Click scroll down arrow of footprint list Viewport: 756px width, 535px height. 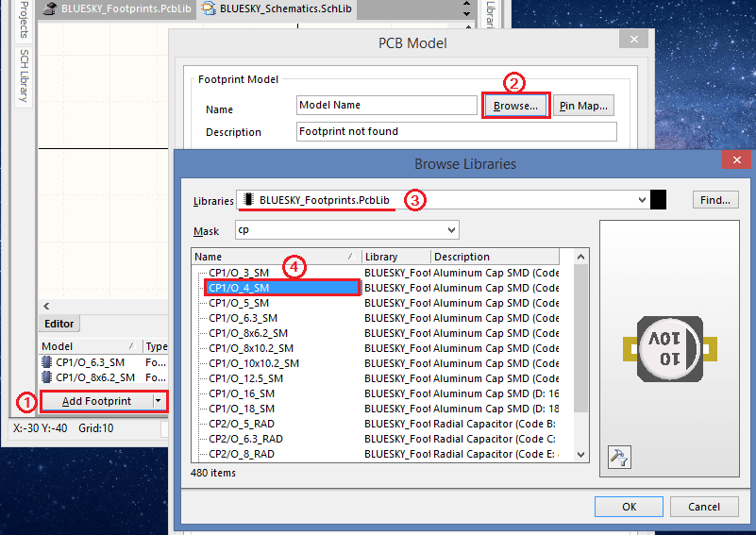tap(581, 455)
